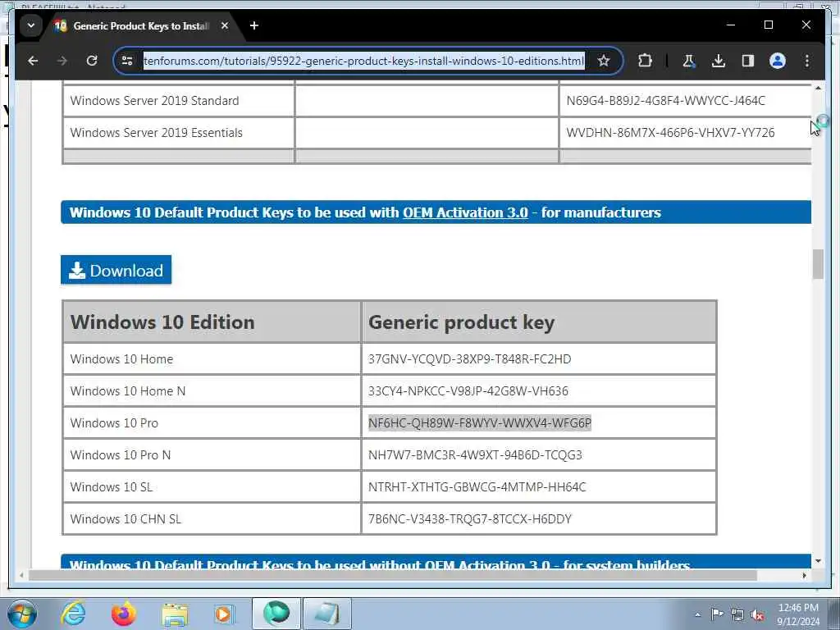Reload the current page
The height and width of the screenshot is (630, 840).
92,61
